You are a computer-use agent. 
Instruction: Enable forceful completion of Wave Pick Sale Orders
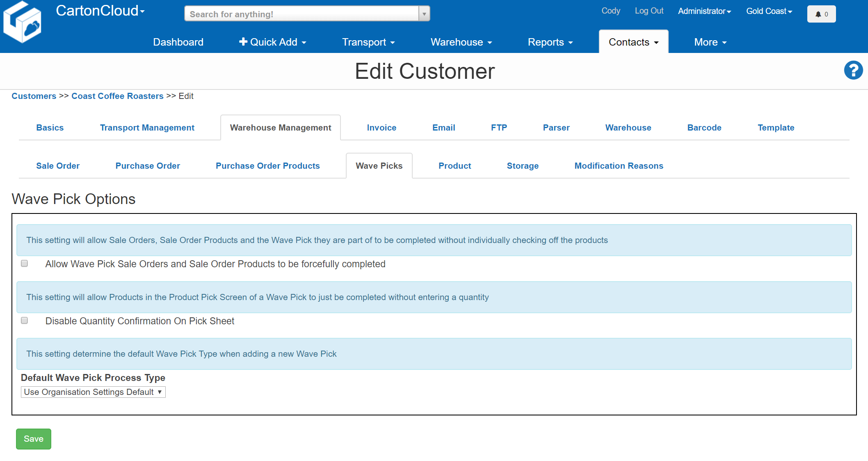coord(24,263)
